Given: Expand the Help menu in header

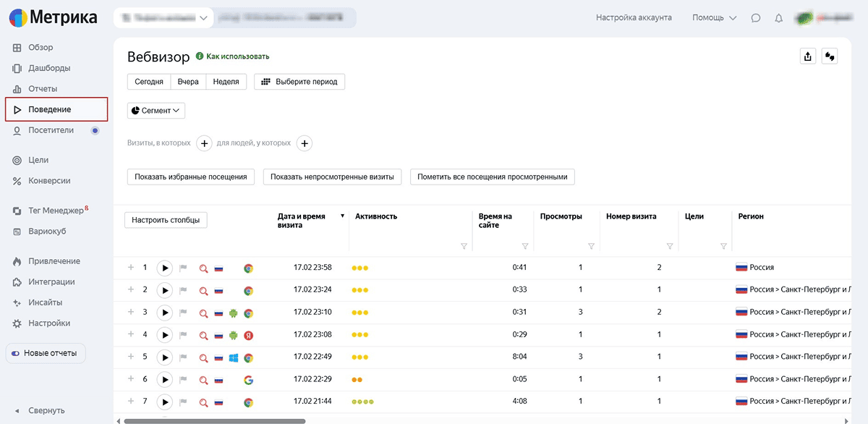Looking at the screenshot, I should (714, 18).
